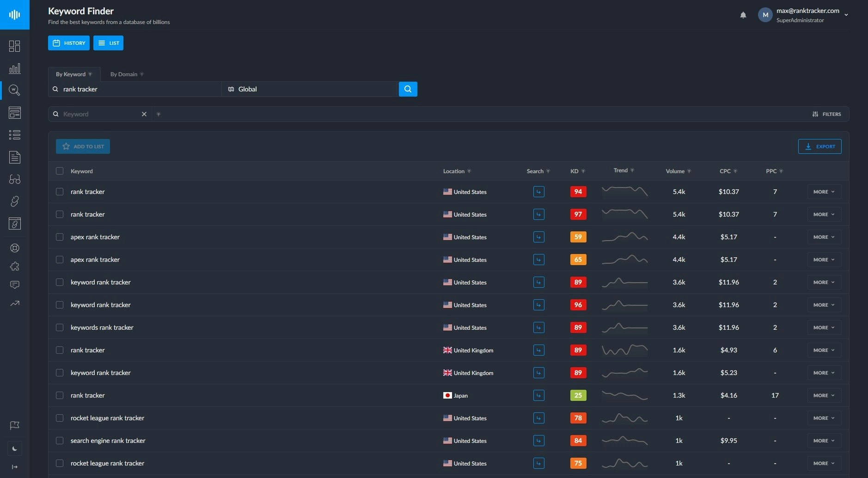Image resolution: width=868 pixels, height=478 pixels.
Task: Expand MORE for first rank tracker row
Action: 824,192
